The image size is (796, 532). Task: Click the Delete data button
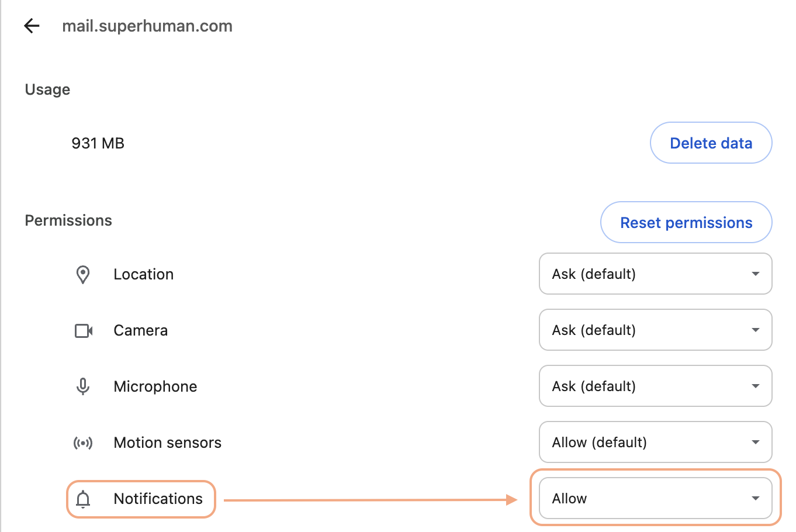point(711,143)
